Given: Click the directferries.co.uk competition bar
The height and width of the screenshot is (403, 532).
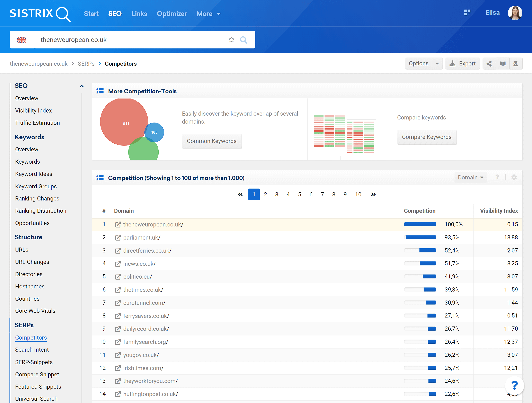Looking at the screenshot, I should [x=420, y=251].
